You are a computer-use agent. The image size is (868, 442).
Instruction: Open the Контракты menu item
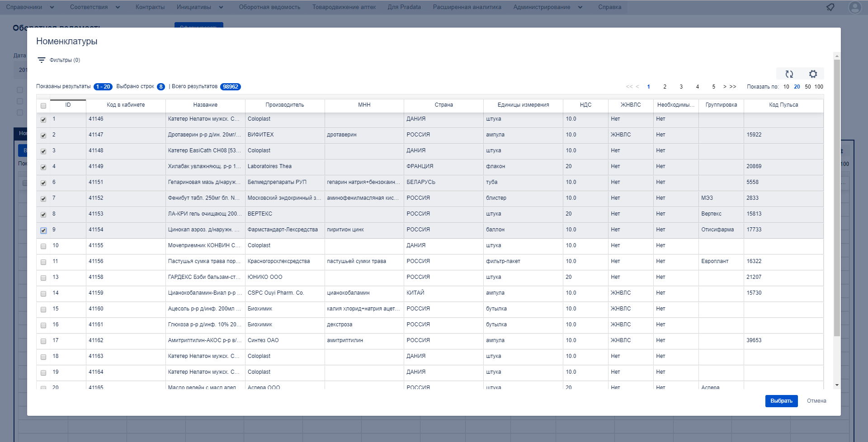point(150,7)
